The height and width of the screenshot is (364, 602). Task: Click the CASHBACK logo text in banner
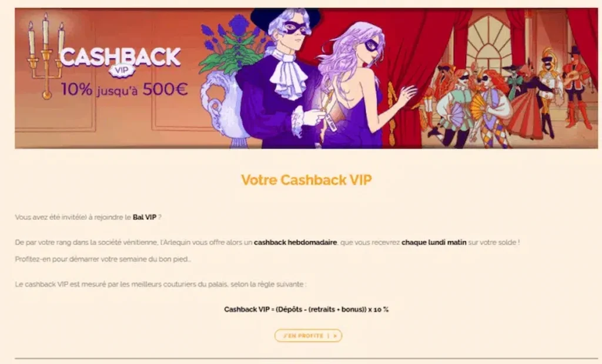pos(120,56)
